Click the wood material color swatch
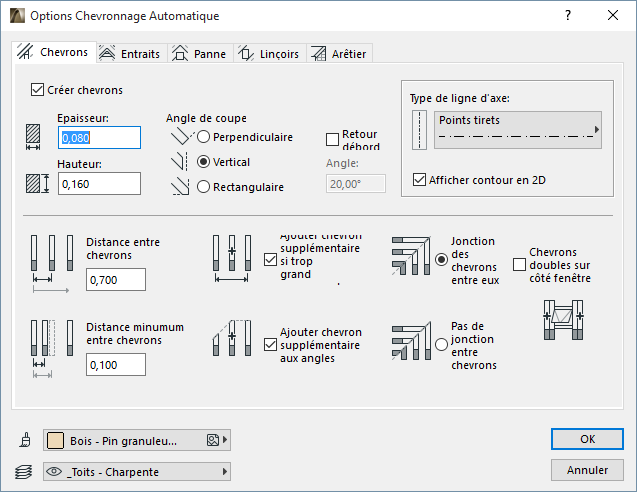 [x=57, y=439]
